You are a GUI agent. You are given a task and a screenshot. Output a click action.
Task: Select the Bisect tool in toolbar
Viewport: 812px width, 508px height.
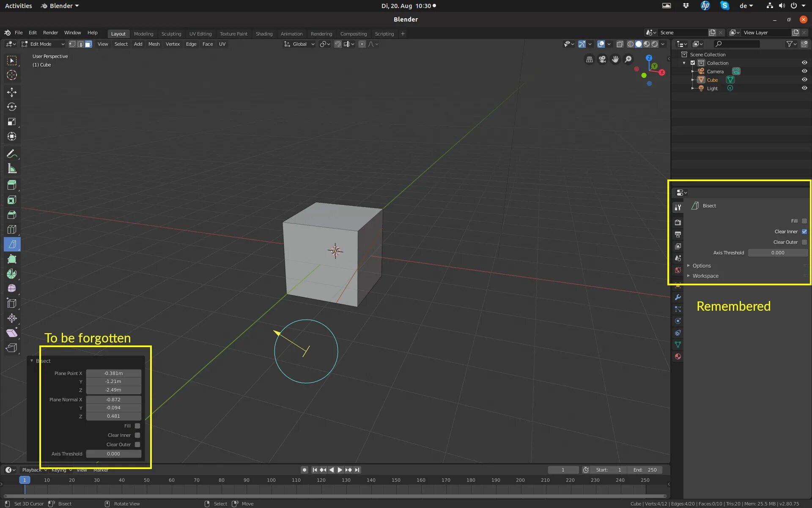tap(12, 244)
